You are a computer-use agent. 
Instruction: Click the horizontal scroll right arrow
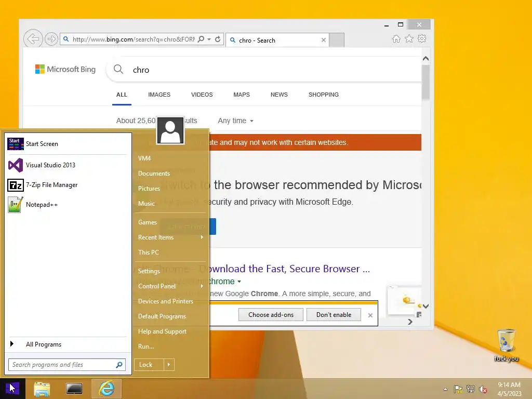tap(410, 322)
